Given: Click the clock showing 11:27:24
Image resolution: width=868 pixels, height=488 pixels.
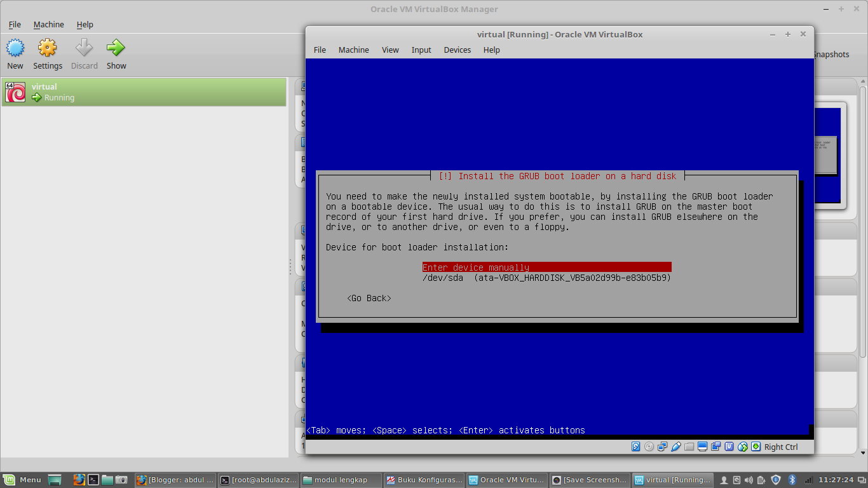Looking at the screenshot, I should 836,480.
